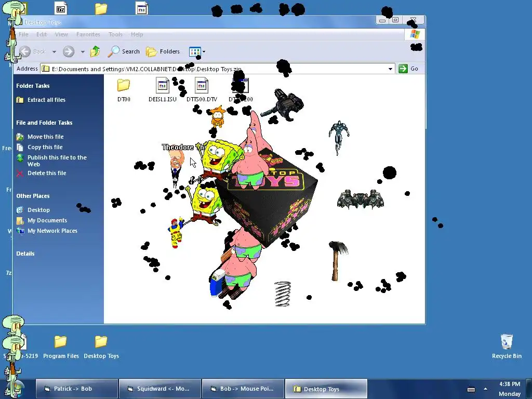Click the gray mech spaceship toy
The height and width of the screenshot is (399, 532).
click(361, 199)
